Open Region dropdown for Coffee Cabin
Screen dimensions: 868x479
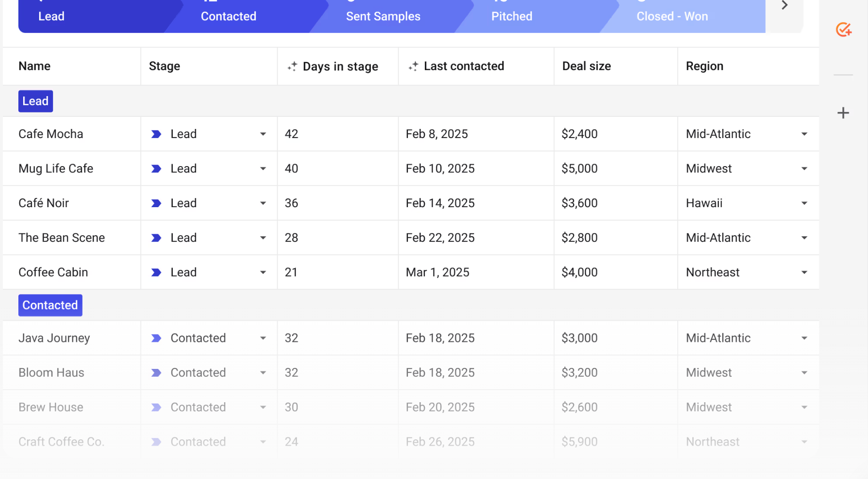point(804,273)
